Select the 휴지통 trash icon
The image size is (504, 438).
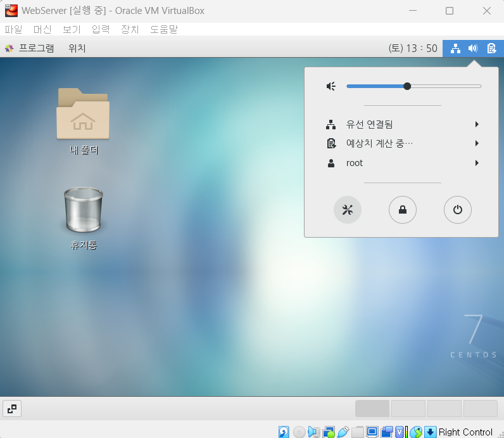coord(83,219)
